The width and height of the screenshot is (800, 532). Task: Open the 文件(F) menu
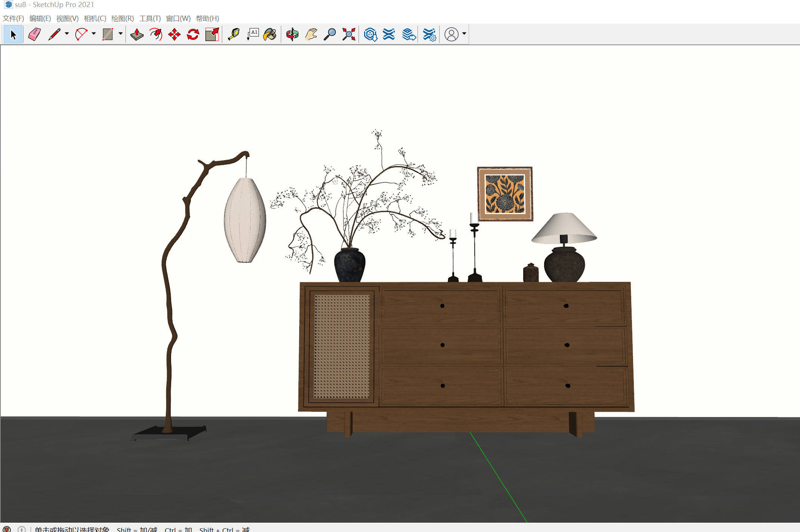[13, 18]
